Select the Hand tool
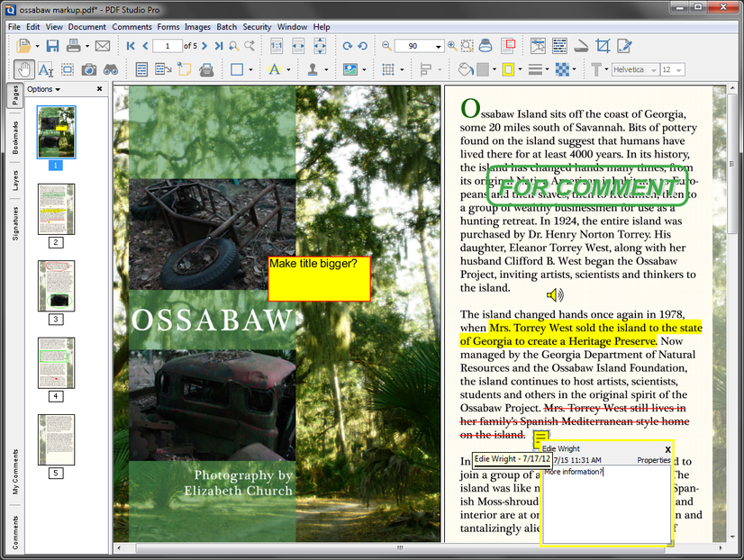Viewport: 744px width, 560px height. point(23,69)
